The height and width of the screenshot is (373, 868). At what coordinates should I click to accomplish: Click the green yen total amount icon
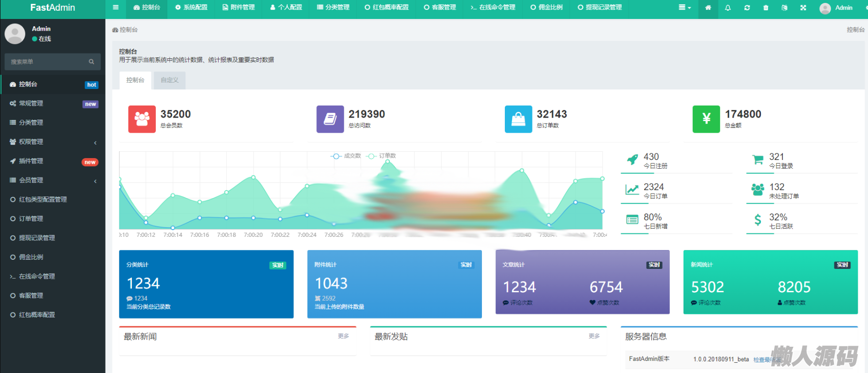(706, 119)
